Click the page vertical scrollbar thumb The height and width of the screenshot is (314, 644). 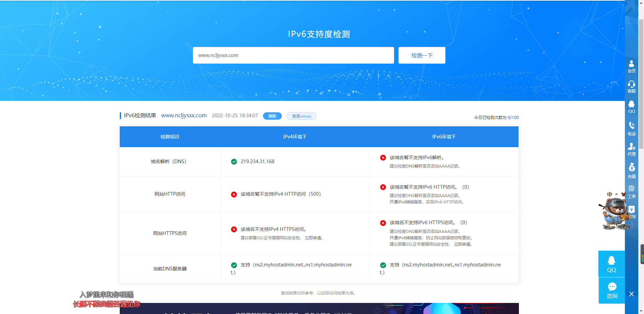point(641,84)
